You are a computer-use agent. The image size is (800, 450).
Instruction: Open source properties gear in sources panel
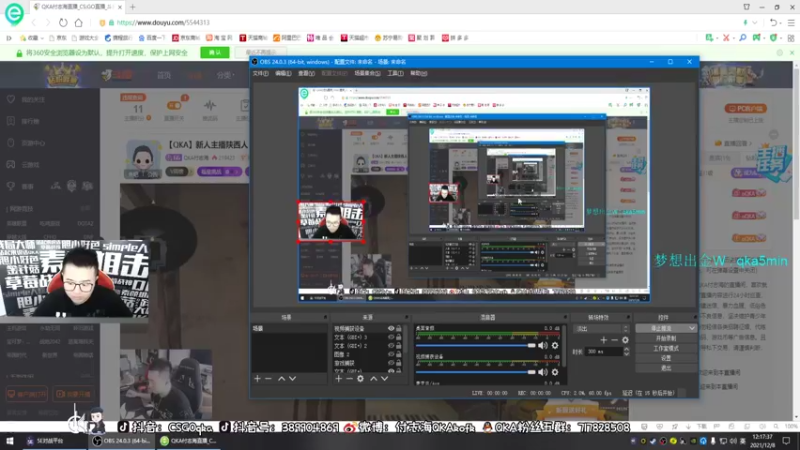360,379
